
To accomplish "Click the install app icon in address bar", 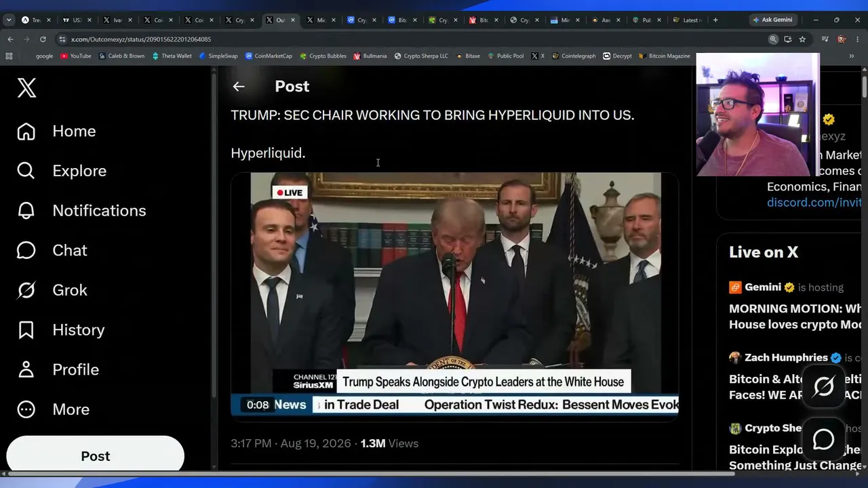I will (788, 39).
